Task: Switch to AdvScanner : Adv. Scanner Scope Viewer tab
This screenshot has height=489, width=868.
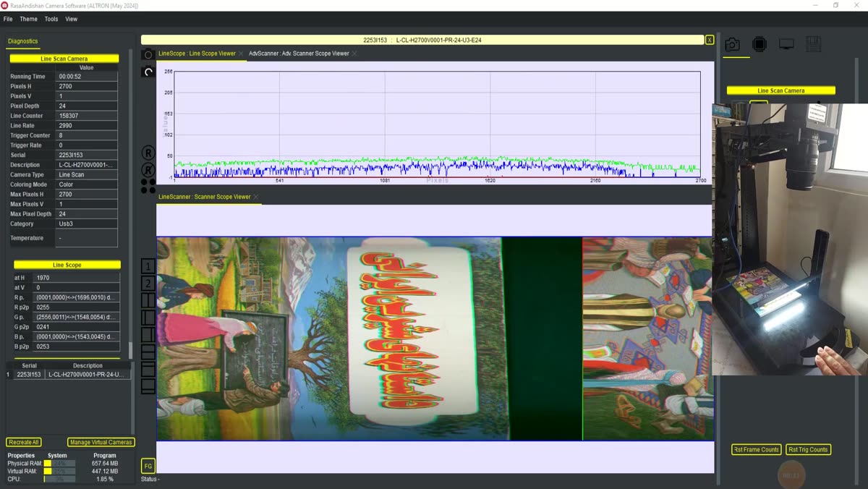Action: (x=299, y=54)
